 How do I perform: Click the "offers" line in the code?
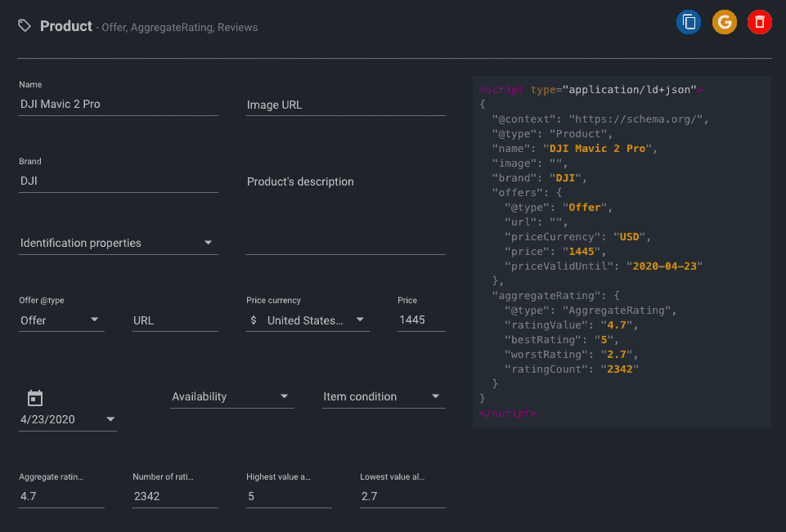click(527, 193)
